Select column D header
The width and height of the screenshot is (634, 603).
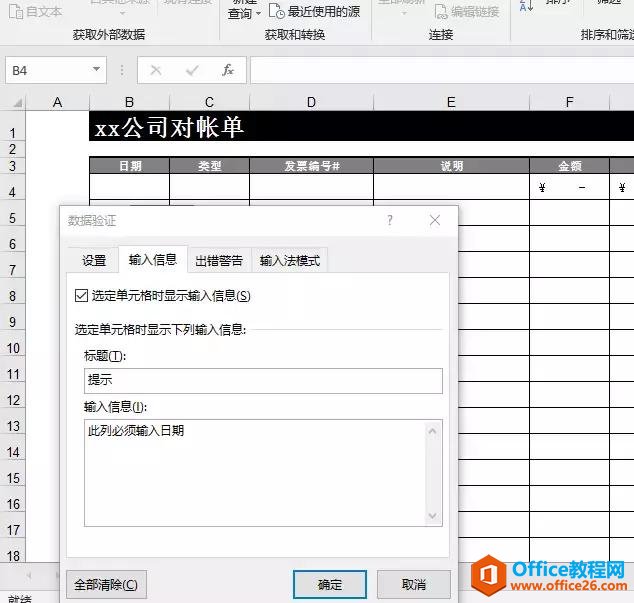(x=311, y=102)
